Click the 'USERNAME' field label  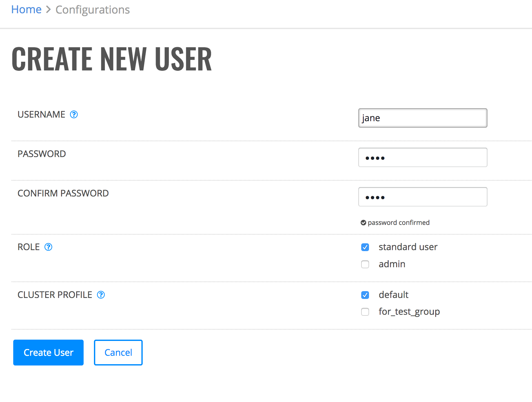pyautogui.click(x=41, y=114)
